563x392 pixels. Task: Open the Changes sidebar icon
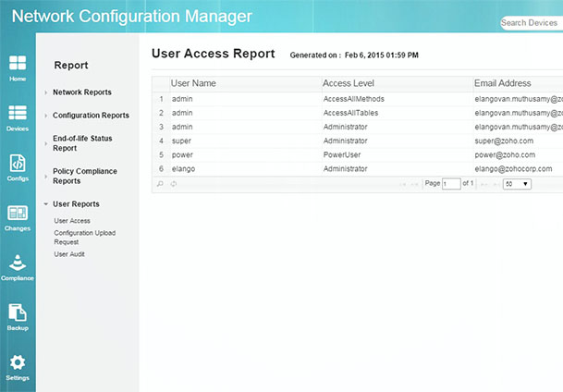click(x=18, y=217)
